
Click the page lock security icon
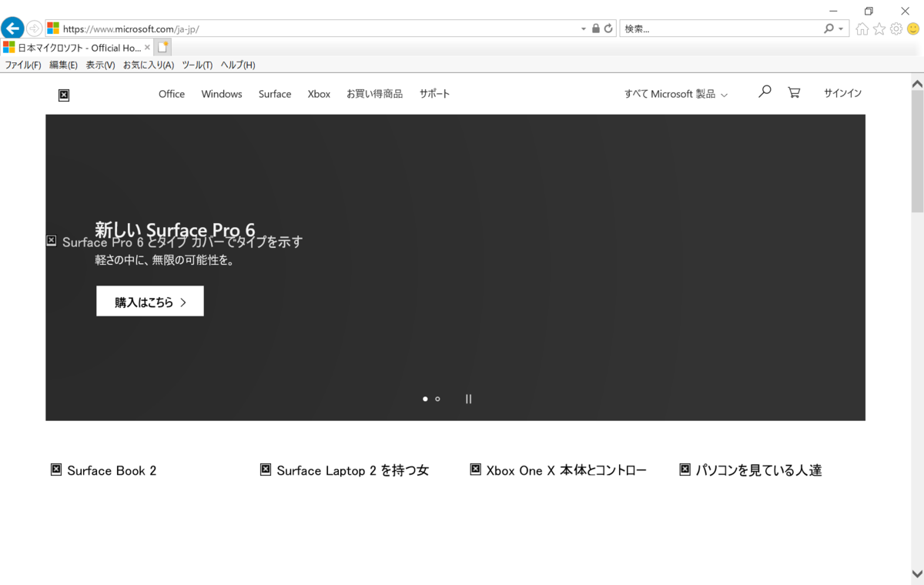pyautogui.click(x=596, y=27)
